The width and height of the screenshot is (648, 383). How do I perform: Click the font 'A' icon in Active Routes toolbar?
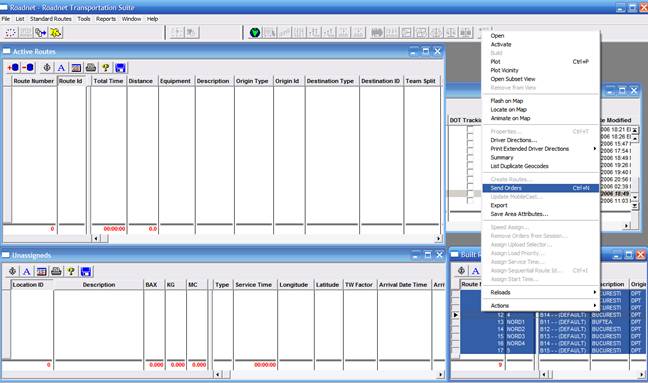point(61,67)
